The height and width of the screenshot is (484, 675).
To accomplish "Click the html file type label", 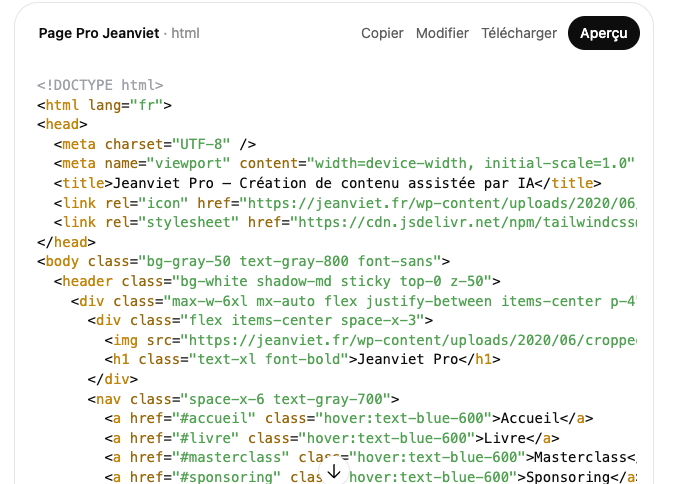I will click(186, 33).
